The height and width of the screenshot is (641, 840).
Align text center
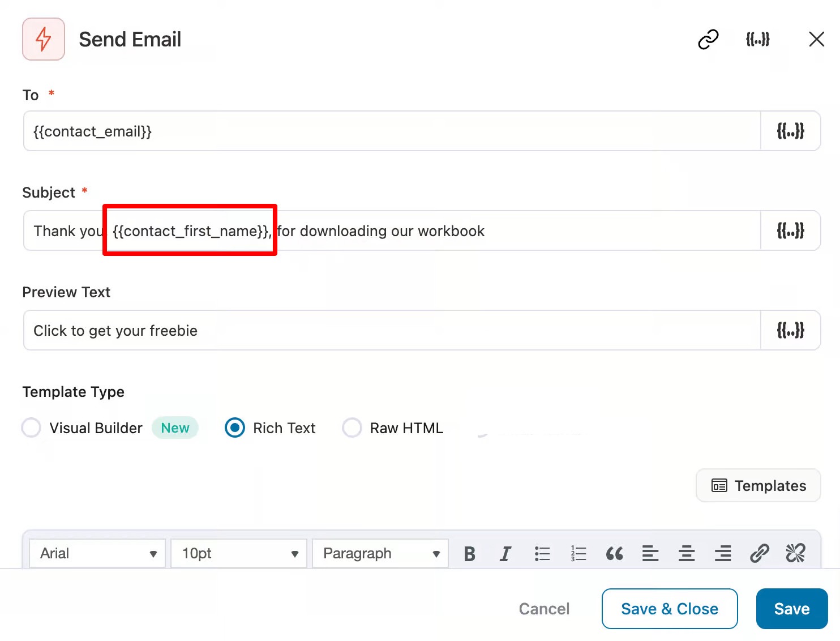pyautogui.click(x=687, y=554)
